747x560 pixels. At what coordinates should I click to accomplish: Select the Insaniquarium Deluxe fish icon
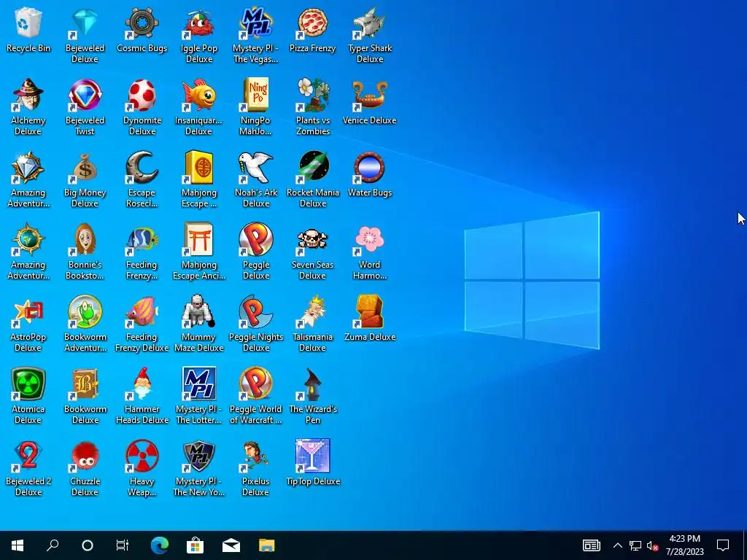click(199, 95)
